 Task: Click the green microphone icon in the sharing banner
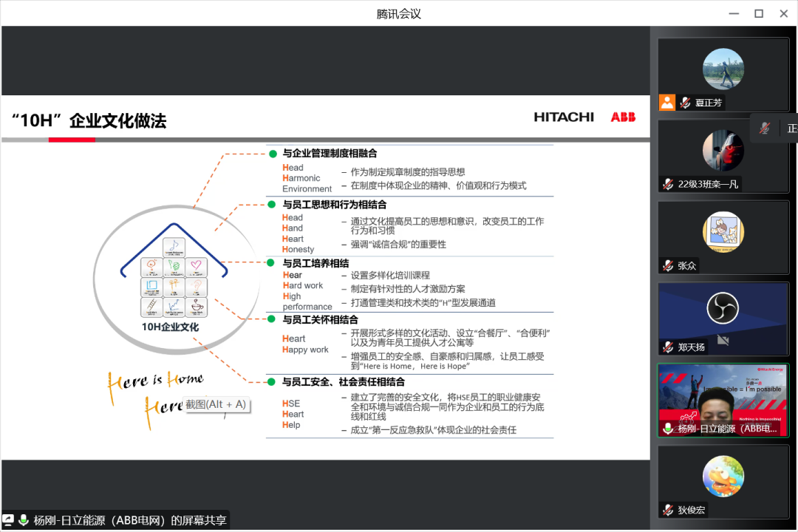24,520
